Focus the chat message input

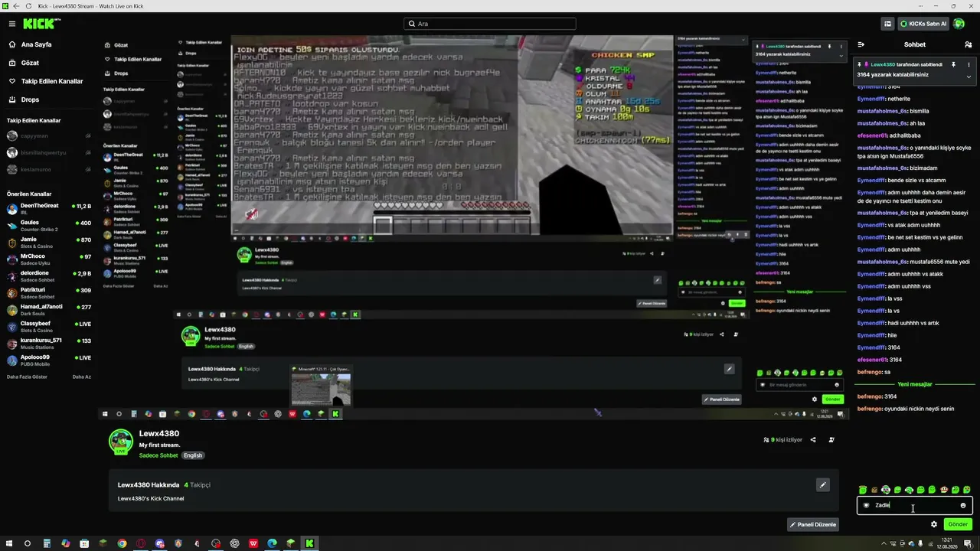(x=914, y=505)
